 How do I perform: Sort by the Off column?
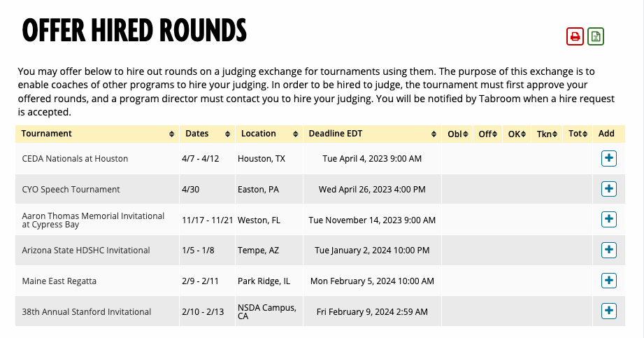[x=487, y=134]
